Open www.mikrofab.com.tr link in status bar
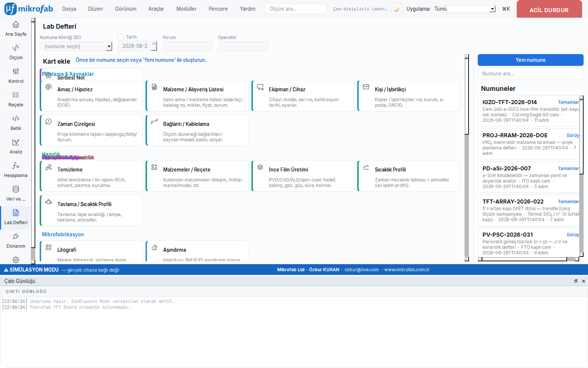Image resolution: width=588 pixels, height=368 pixels. pyautogui.click(x=407, y=270)
